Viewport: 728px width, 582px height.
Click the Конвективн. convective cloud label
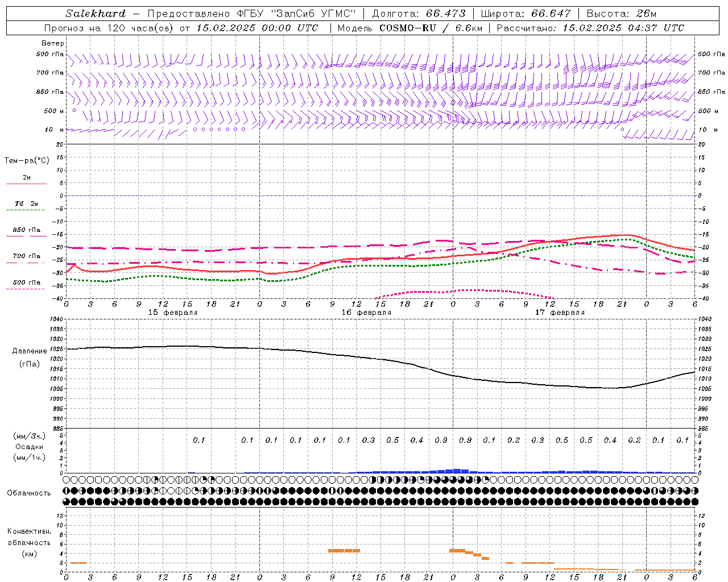pos(30,531)
